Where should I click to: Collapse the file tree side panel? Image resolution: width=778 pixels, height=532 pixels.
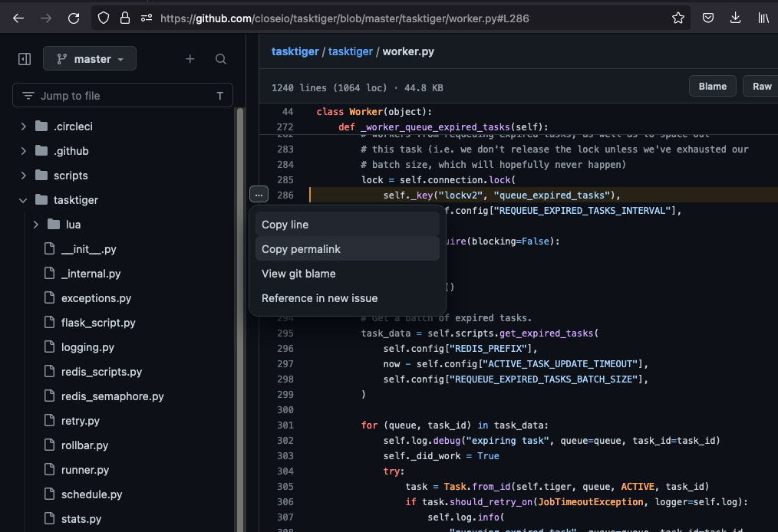point(23,58)
